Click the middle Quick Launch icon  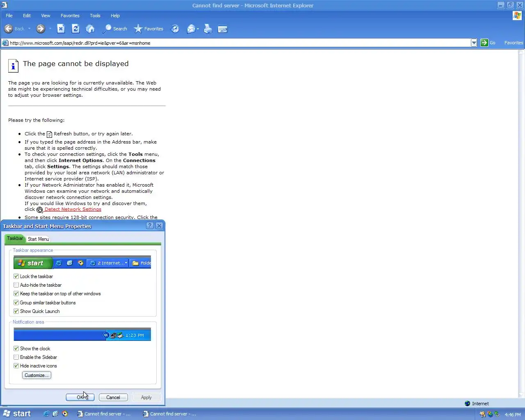pyautogui.click(x=55, y=414)
